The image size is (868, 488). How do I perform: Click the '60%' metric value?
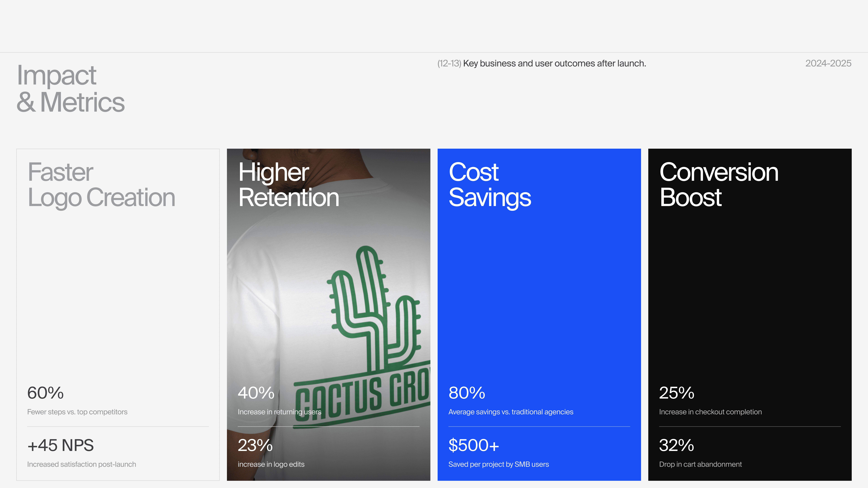[45, 393]
